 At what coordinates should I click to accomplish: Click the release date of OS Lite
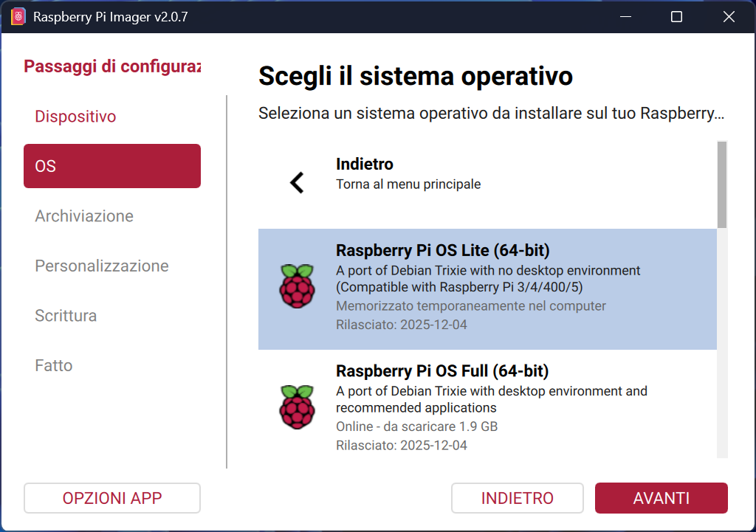click(x=402, y=324)
